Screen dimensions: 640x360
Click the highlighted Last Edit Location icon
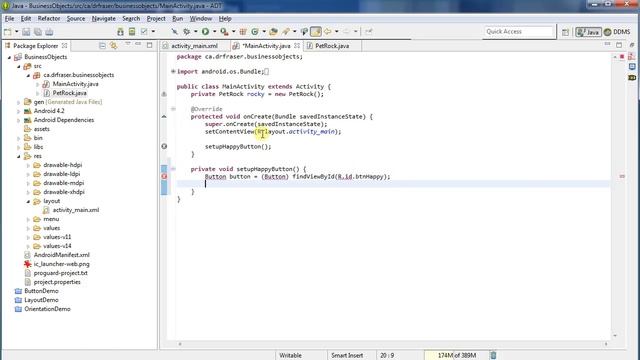[x=316, y=31]
